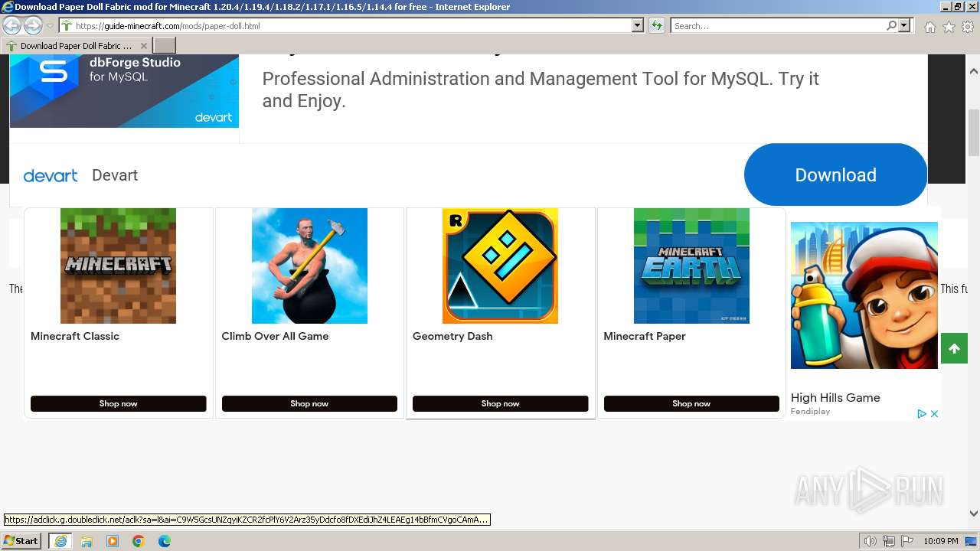Click the Professional Administration and Management Tool text
The image size is (980, 551).
click(x=541, y=90)
